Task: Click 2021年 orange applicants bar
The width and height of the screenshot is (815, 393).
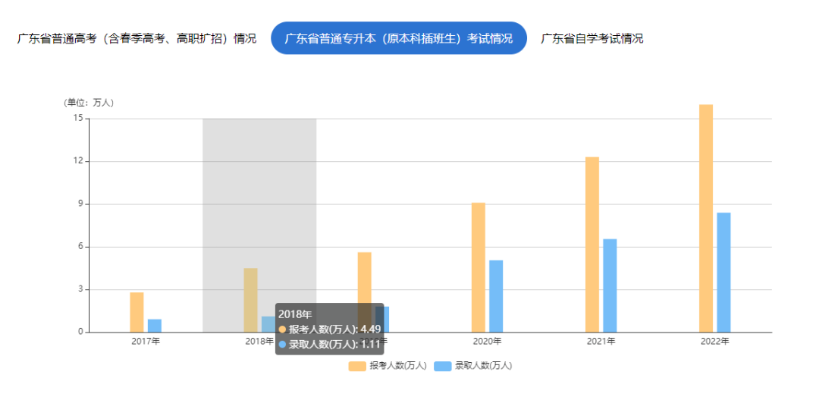Action: [592, 244]
